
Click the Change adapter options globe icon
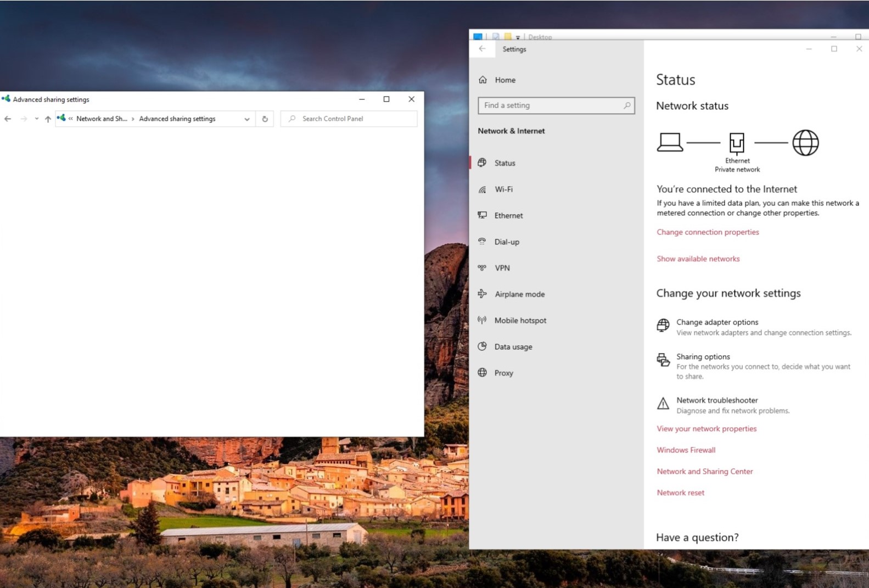click(x=663, y=325)
